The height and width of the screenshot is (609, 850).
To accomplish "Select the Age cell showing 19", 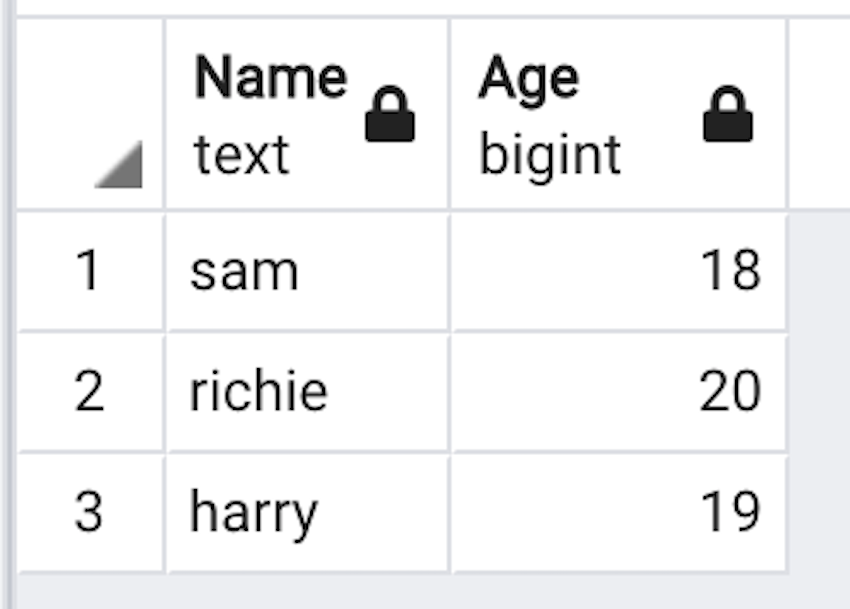I will click(x=730, y=512).
